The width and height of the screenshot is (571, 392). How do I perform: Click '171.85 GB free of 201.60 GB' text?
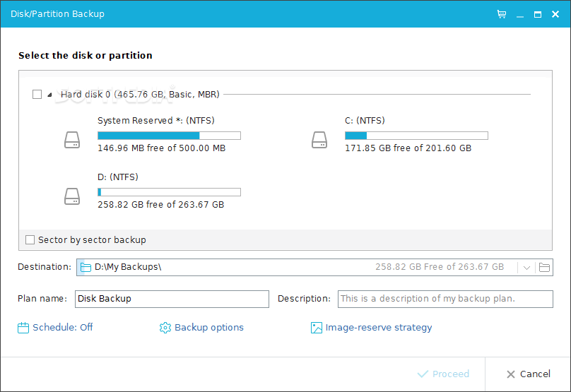click(408, 148)
